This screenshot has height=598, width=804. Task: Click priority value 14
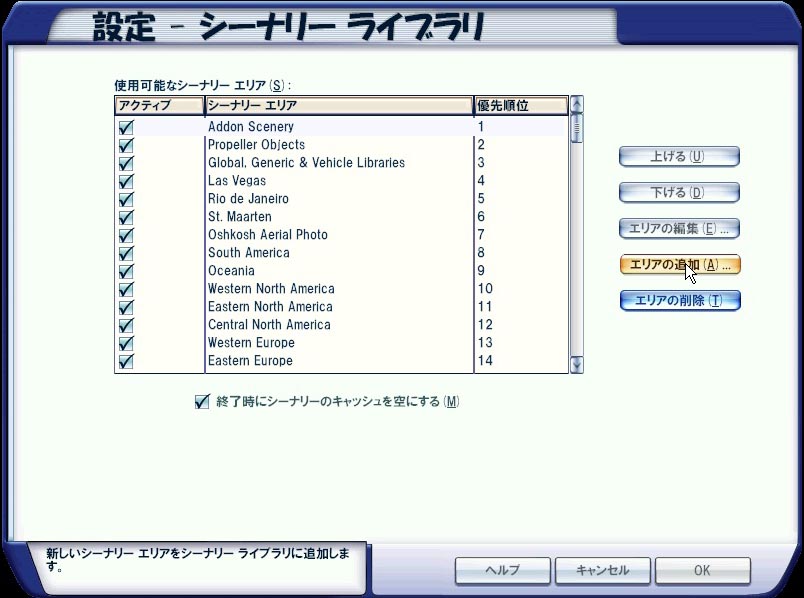point(485,361)
